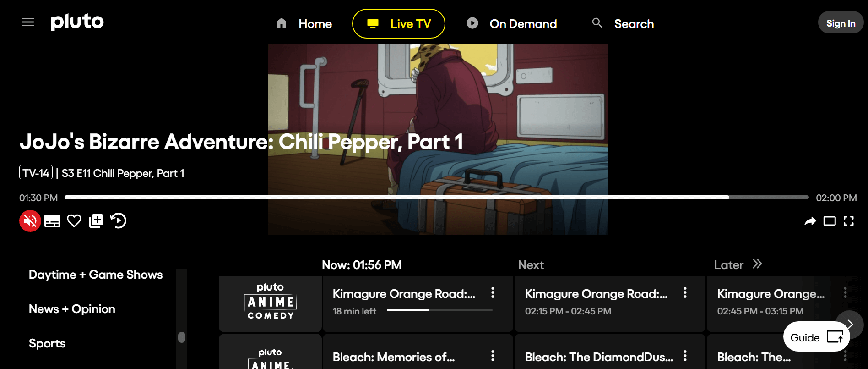Open the Guide button
The image size is (868, 369).
click(817, 337)
